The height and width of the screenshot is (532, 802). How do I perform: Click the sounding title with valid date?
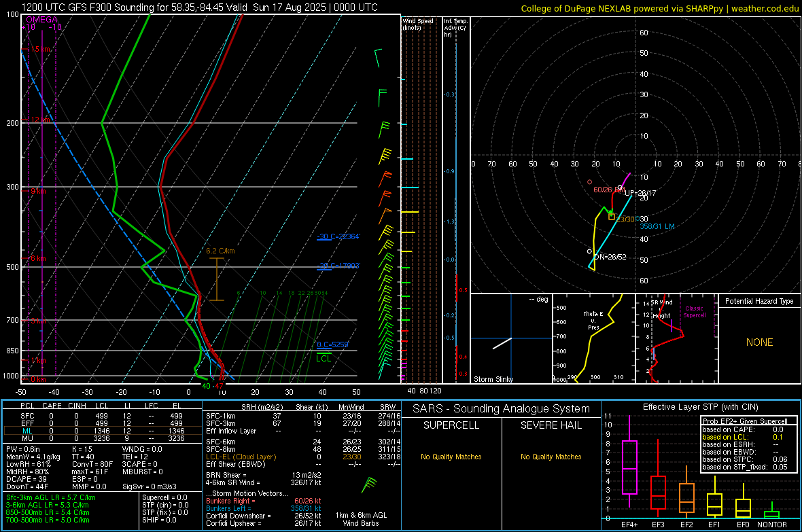click(199, 7)
